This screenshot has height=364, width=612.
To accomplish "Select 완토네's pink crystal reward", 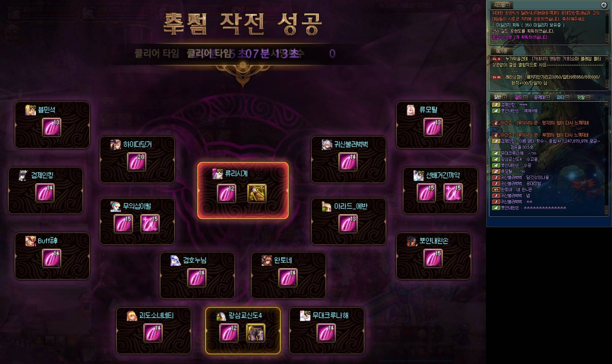I will [x=288, y=278].
